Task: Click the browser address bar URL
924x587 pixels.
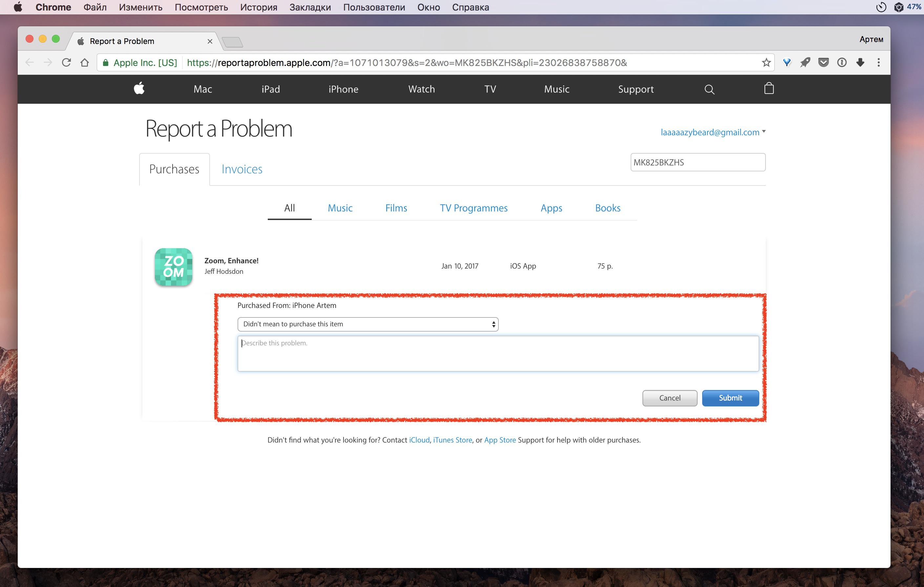Action: point(407,63)
